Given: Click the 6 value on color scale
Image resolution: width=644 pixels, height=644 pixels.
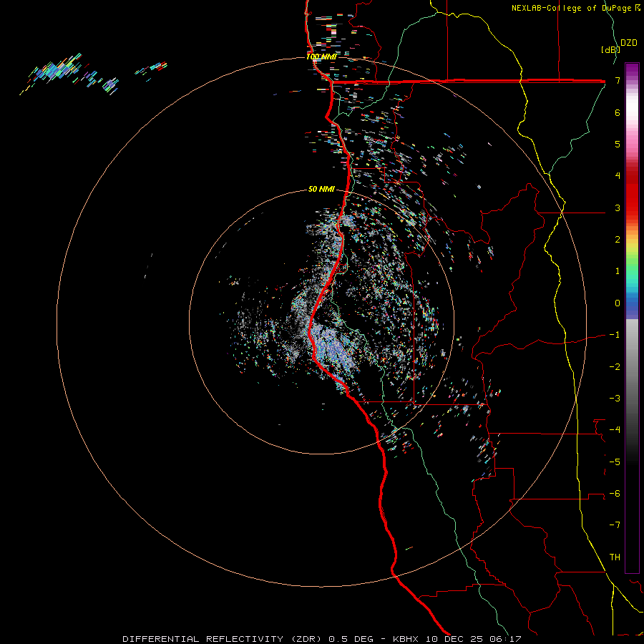Looking at the screenshot, I should click(618, 112).
